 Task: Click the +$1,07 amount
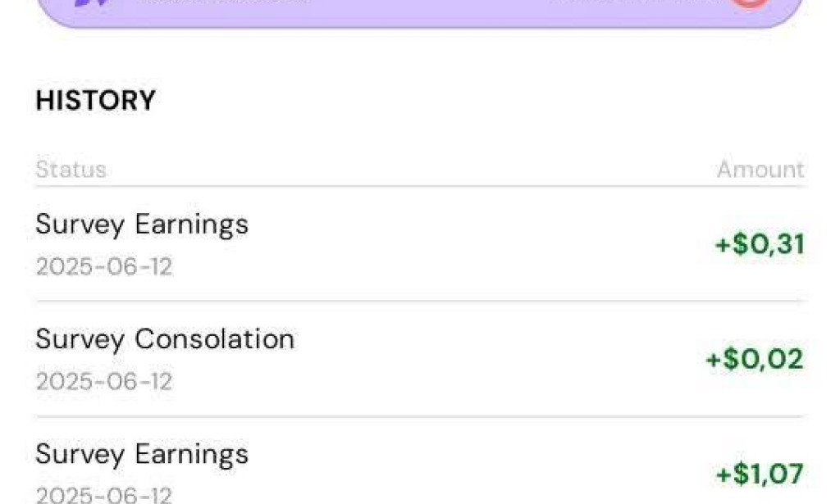coord(760,474)
